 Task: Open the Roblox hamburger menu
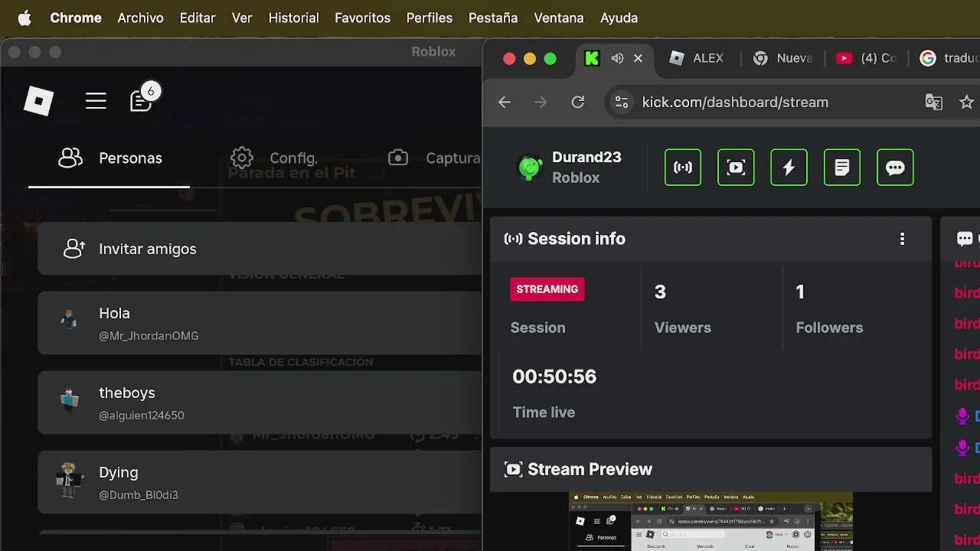click(96, 101)
